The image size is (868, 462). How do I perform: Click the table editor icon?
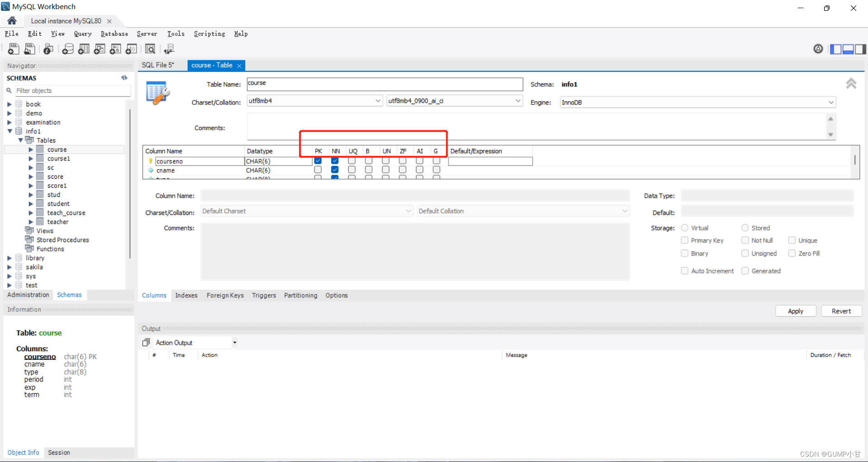click(157, 93)
